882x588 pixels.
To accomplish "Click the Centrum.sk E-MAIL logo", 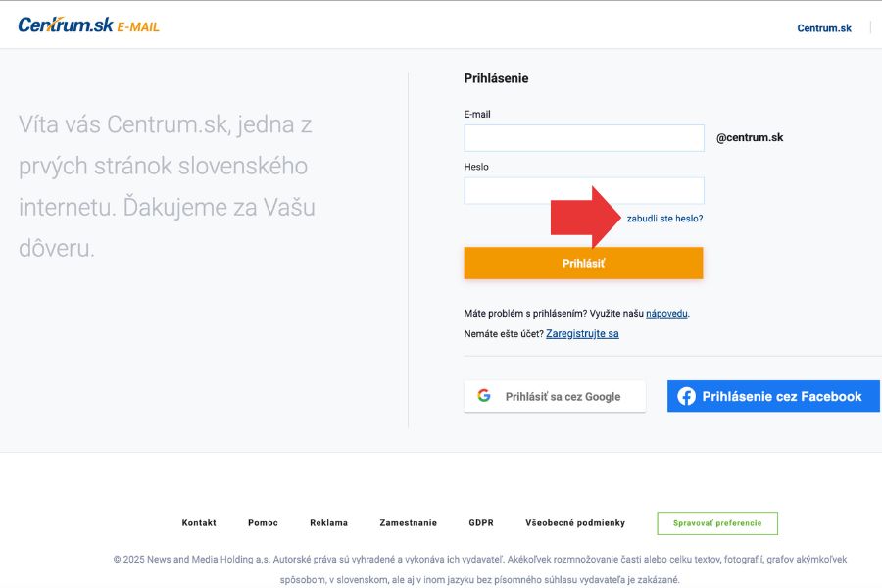I will [x=88, y=25].
